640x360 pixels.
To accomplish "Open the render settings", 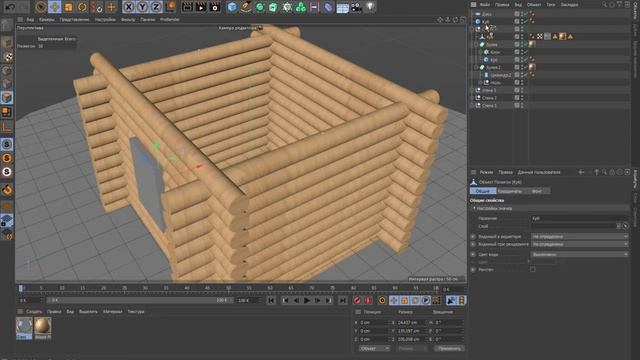I will click(215, 7).
